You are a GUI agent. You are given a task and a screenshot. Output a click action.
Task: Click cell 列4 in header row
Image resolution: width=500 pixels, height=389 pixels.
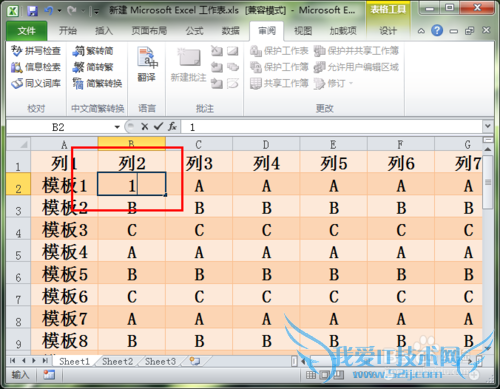pyautogui.click(x=266, y=163)
